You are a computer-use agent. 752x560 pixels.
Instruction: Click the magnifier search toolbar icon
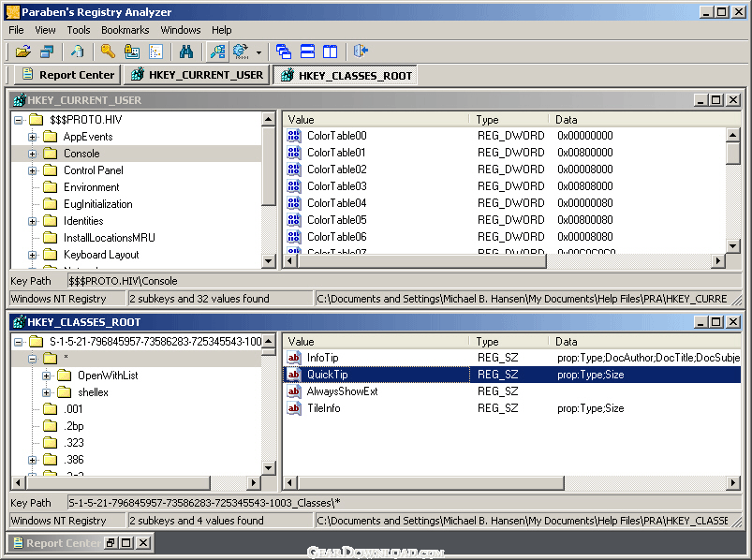tap(77, 51)
